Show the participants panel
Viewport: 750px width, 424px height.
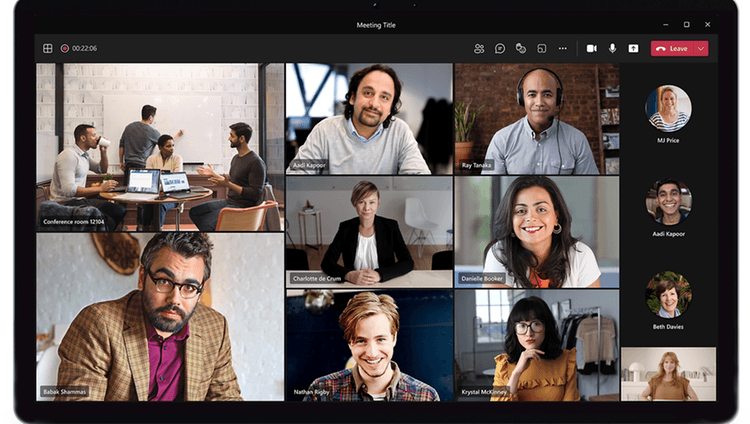(x=479, y=48)
